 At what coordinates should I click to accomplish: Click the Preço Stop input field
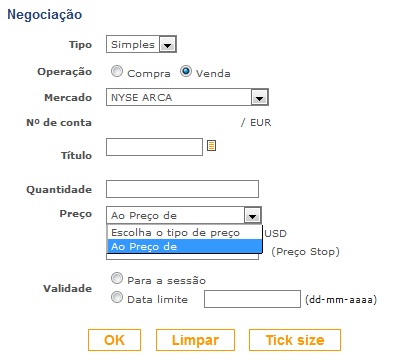click(x=182, y=256)
